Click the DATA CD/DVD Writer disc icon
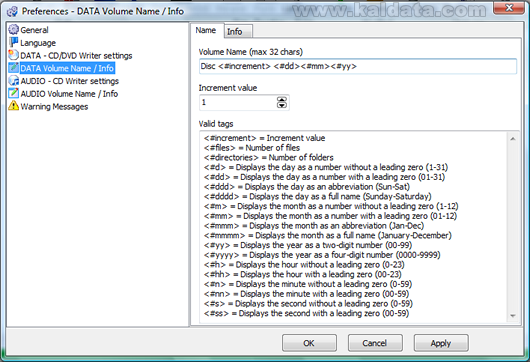This screenshot has height=362, width=530. point(14,55)
